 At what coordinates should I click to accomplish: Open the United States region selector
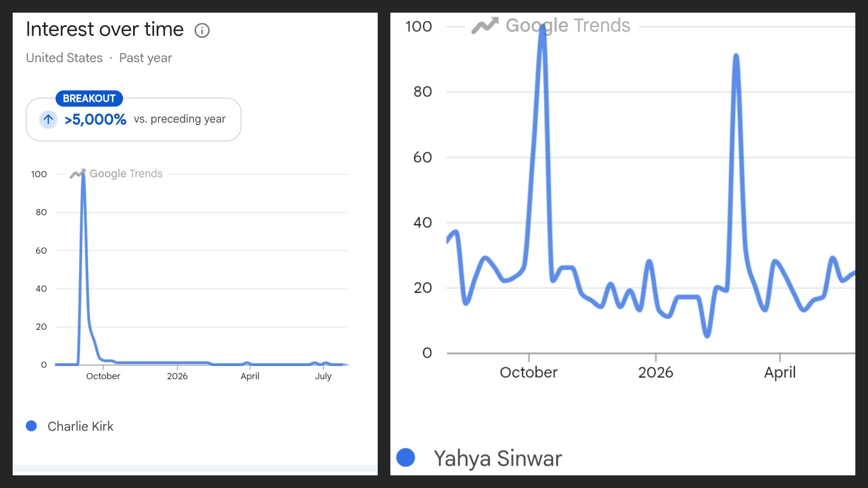coord(64,58)
